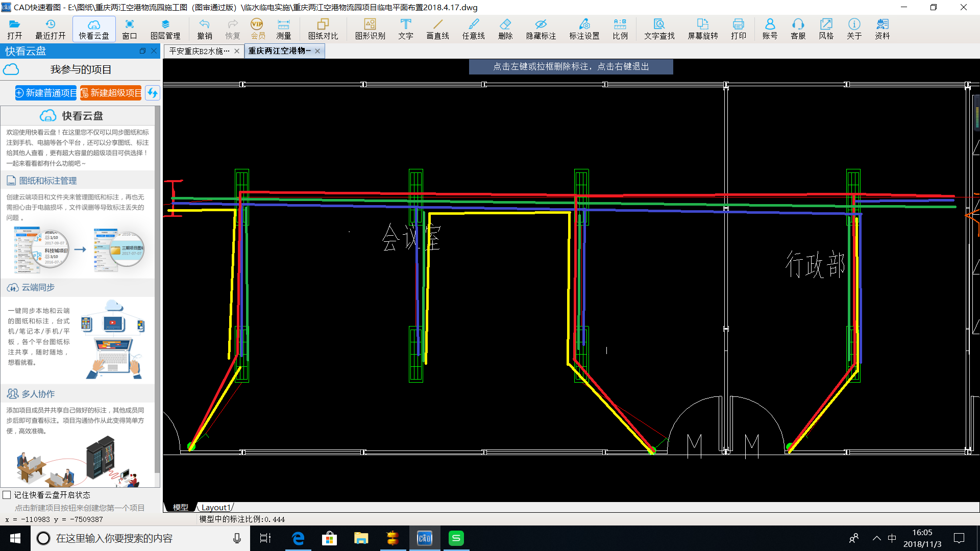Click the cloud sync refresh icon button
Screen dimensions: 980x551
(152, 93)
